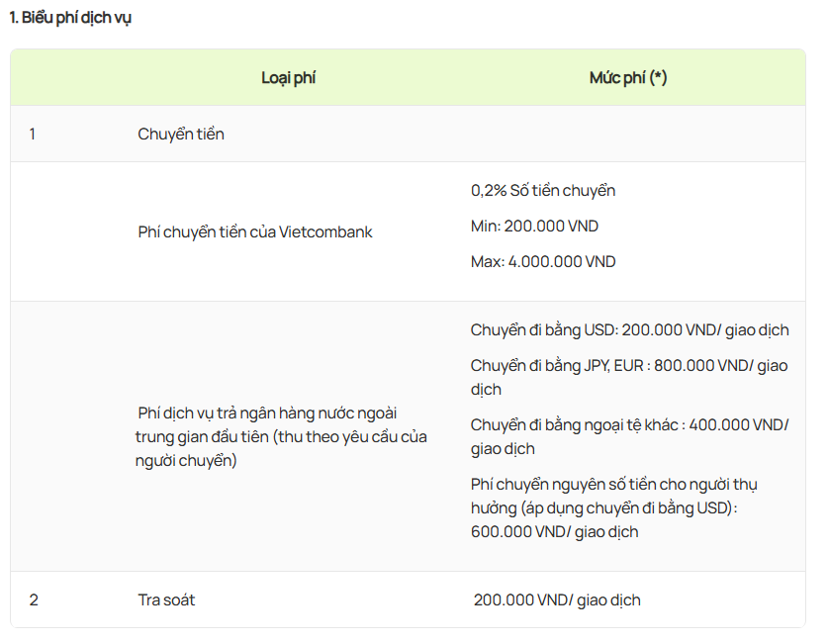Click row number 2 in the table

tap(34, 599)
